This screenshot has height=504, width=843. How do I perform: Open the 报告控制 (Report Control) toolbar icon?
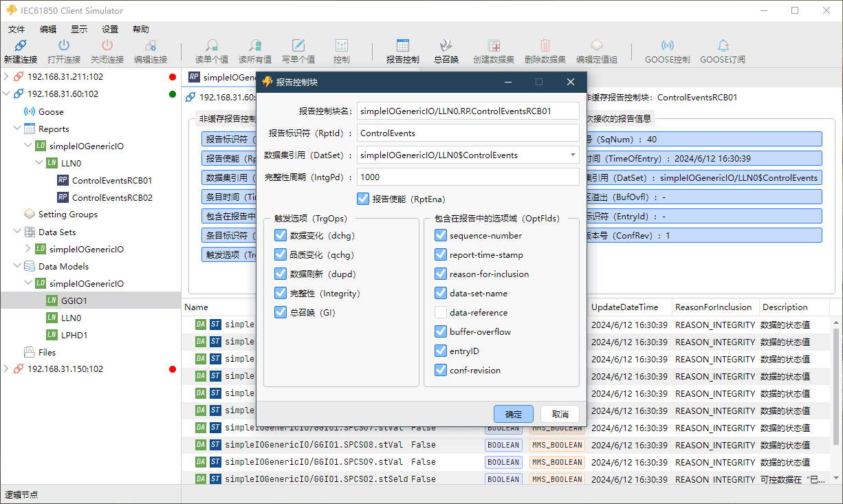[402, 46]
